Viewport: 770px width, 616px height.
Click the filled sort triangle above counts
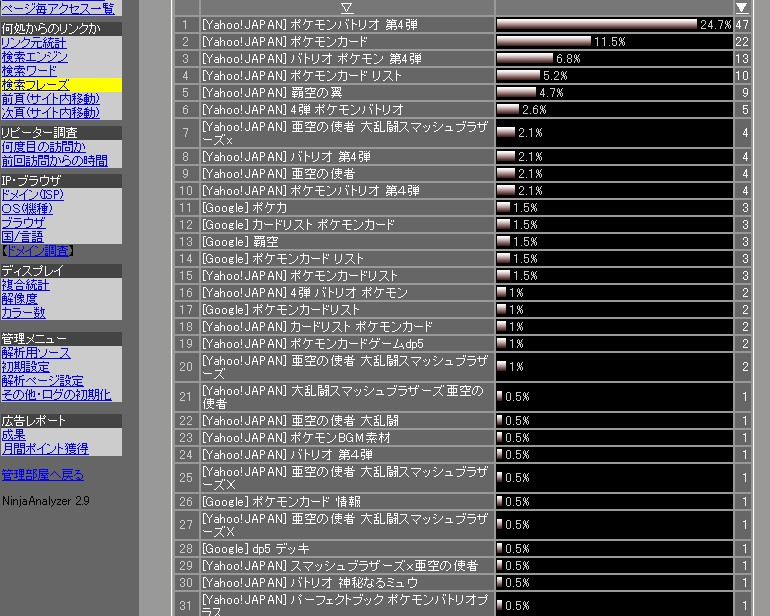click(742, 7)
